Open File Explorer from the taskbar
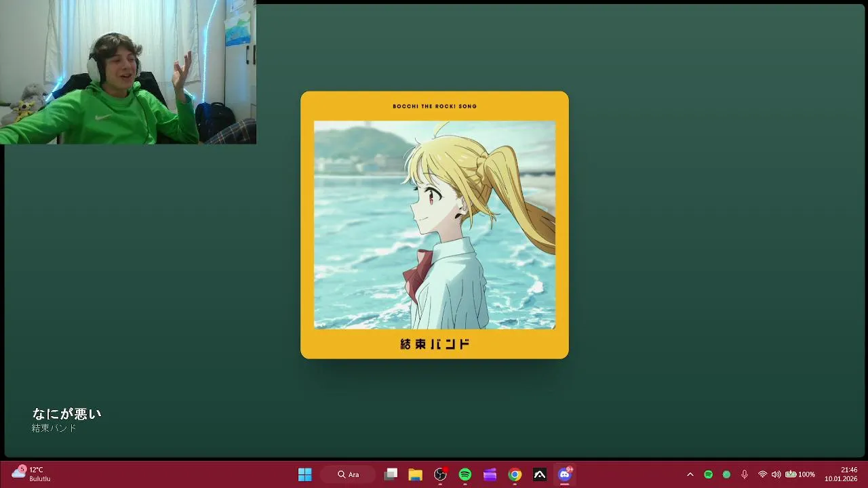 tap(415, 474)
